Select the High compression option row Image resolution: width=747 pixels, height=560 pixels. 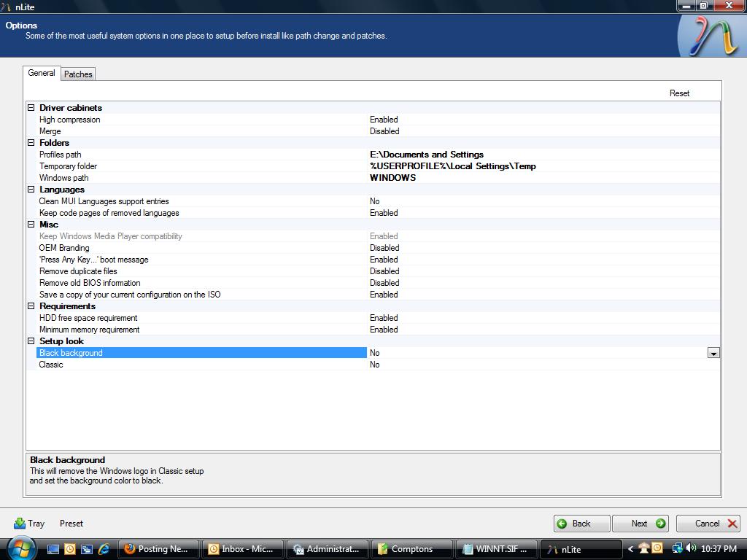[x=379, y=120]
